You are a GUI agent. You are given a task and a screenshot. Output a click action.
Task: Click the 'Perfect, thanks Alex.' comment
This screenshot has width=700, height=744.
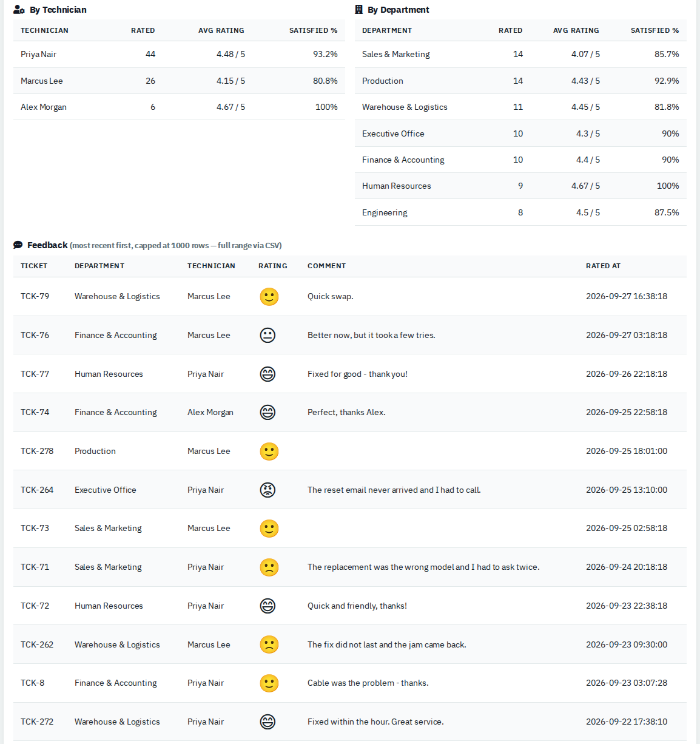[x=346, y=412]
